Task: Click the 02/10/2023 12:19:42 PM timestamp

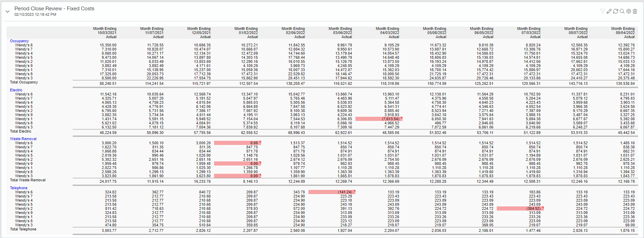Action: tap(35, 15)
